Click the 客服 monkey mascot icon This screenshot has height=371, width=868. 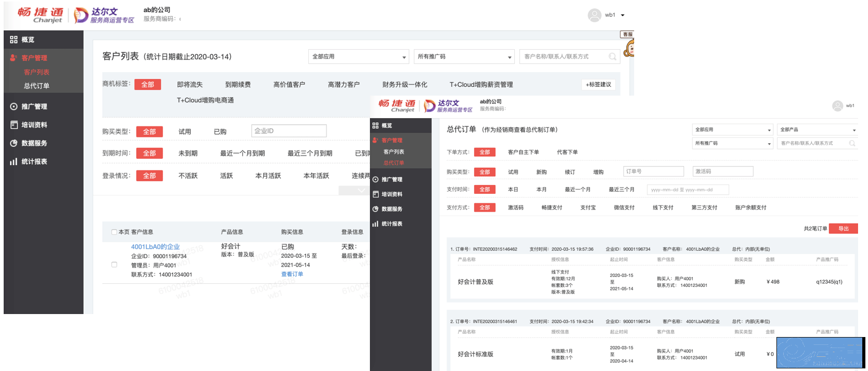629,49
